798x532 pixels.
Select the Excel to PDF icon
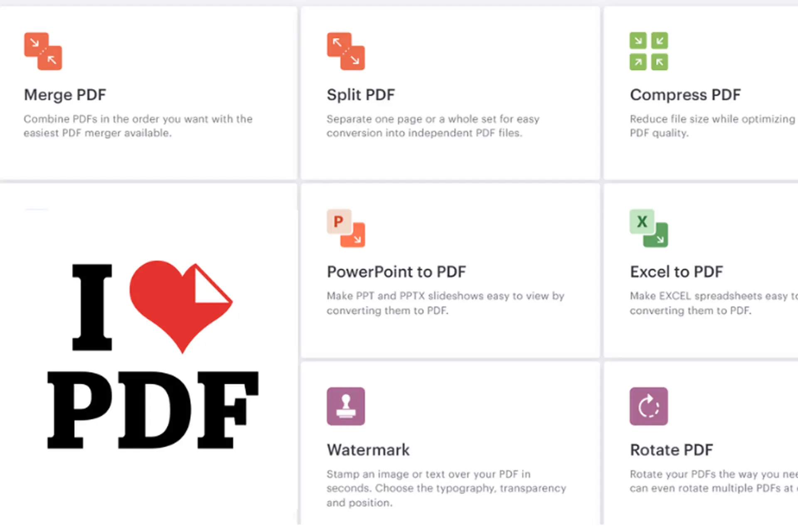click(x=649, y=229)
